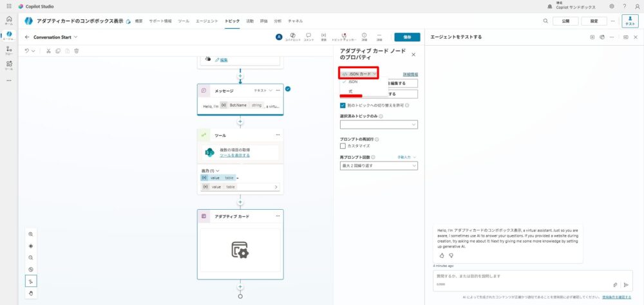Click the thumbs up icon on bot message
The width and height of the screenshot is (644, 305).
click(x=442, y=255)
